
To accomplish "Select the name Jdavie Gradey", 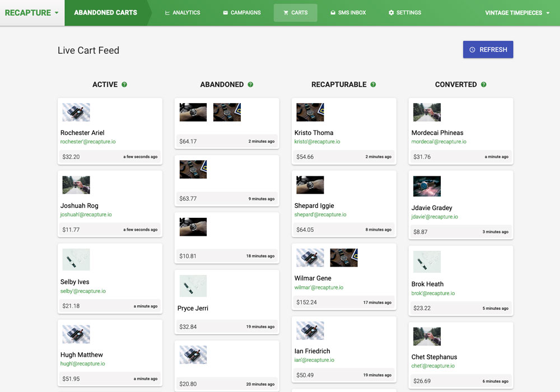I will (x=432, y=208).
